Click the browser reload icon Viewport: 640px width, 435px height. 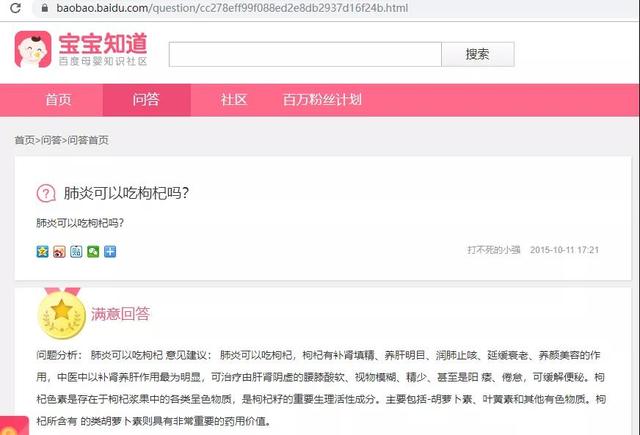coord(16,7)
